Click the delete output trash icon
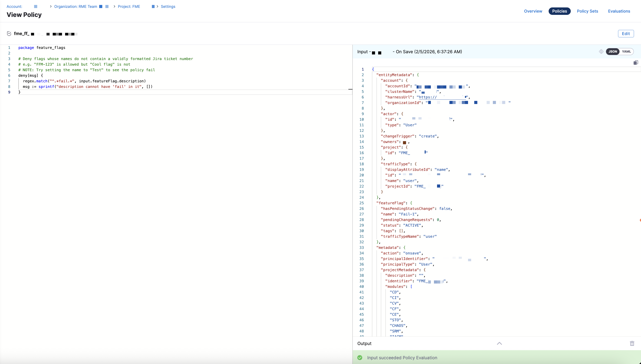 (632, 343)
